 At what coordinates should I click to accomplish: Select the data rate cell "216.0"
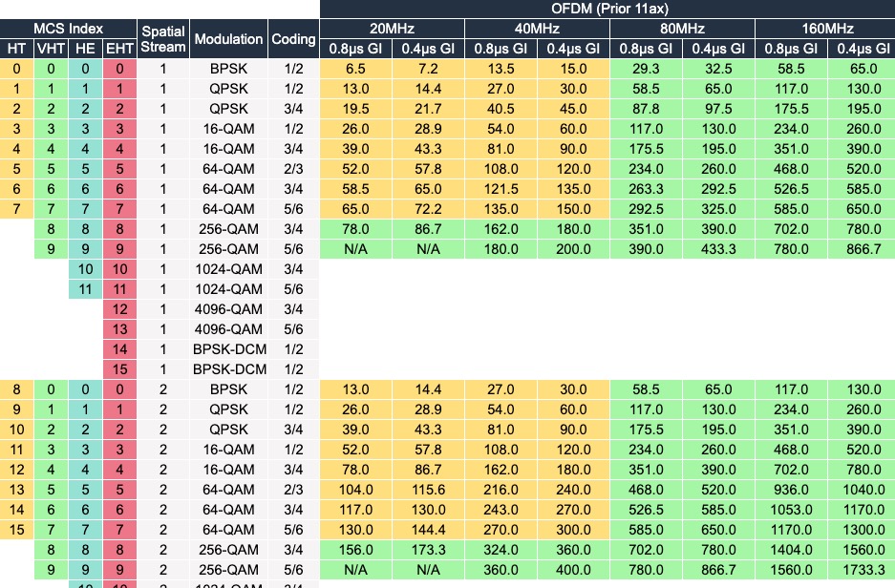pos(501,490)
